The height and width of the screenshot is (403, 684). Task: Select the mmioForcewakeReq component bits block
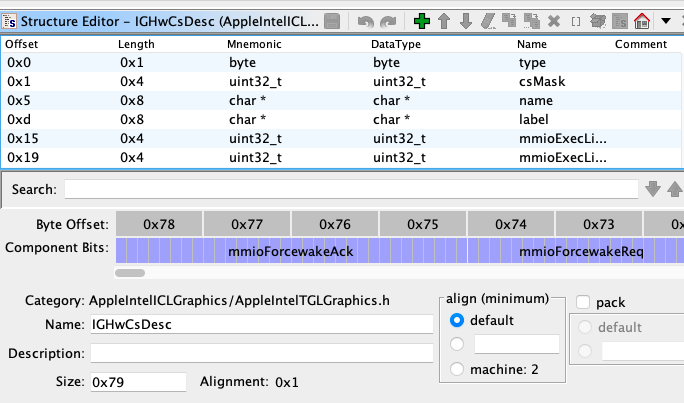click(576, 251)
